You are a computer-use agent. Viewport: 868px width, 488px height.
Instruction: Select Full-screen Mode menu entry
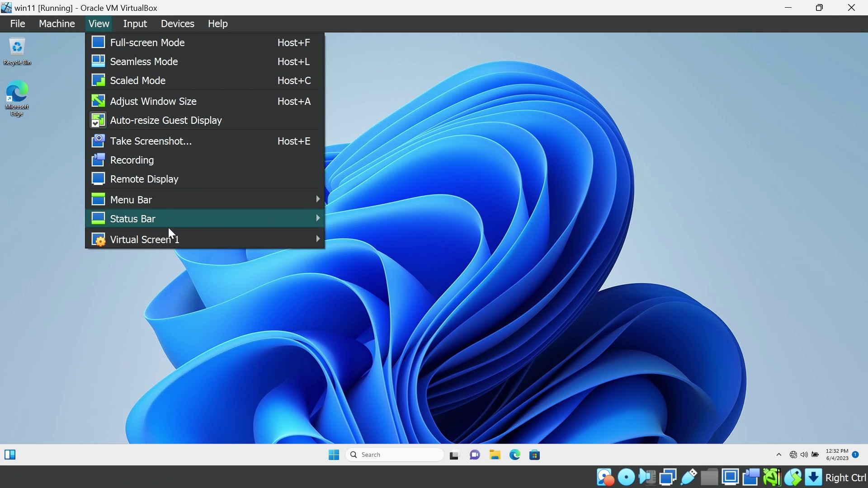pyautogui.click(x=147, y=42)
